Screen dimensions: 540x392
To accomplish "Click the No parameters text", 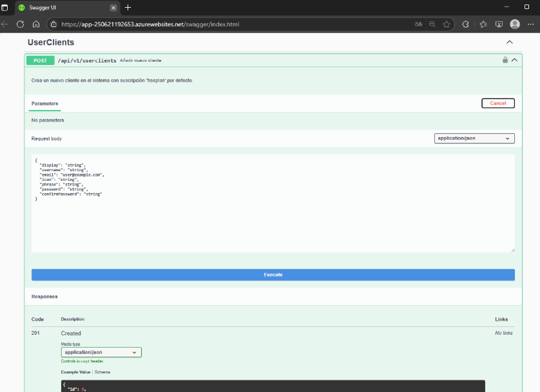I will point(48,120).
